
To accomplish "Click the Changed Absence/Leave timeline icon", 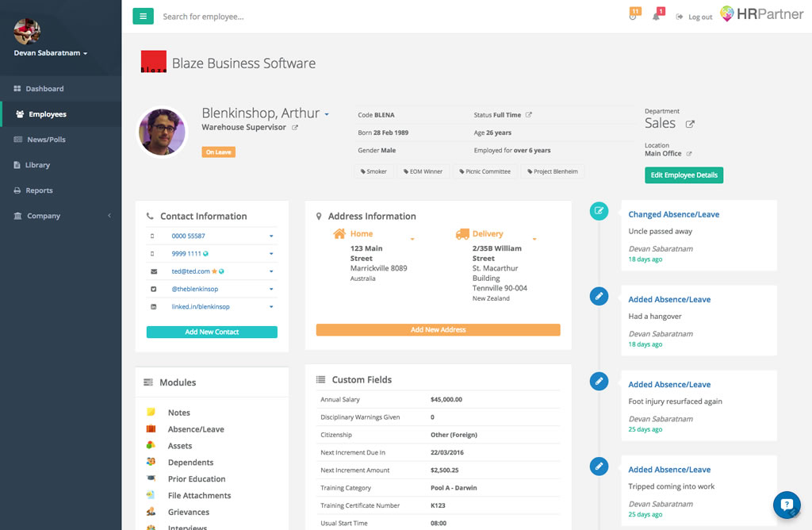I will coord(599,211).
